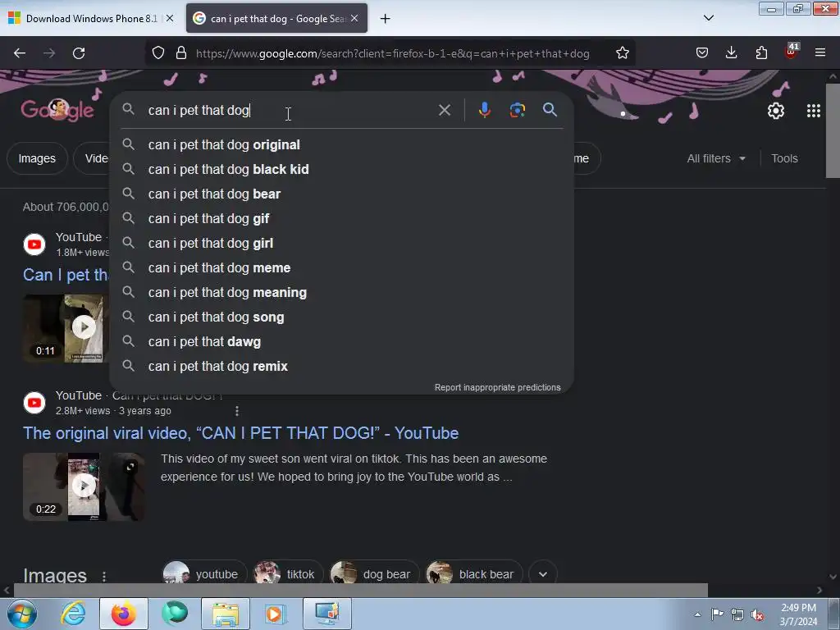Launch Internet Explorer from the taskbar
The height and width of the screenshot is (630, 840).
73,614
